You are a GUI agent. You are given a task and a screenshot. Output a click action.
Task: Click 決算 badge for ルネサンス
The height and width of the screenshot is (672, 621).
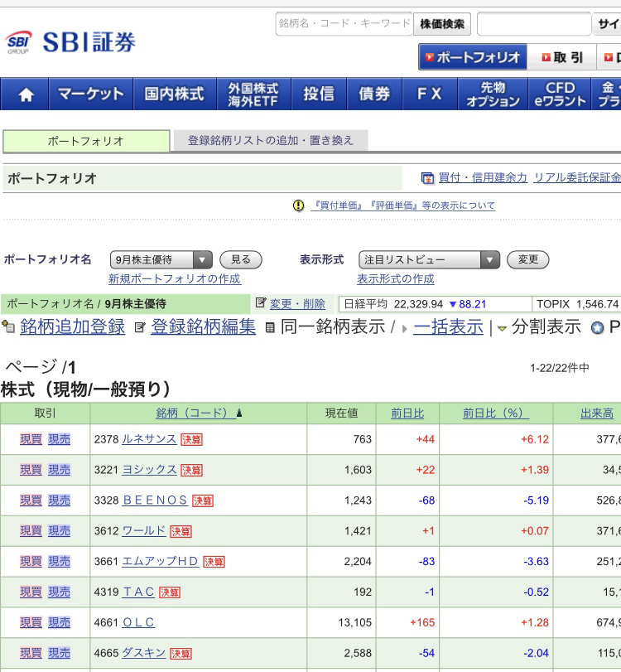coord(191,439)
